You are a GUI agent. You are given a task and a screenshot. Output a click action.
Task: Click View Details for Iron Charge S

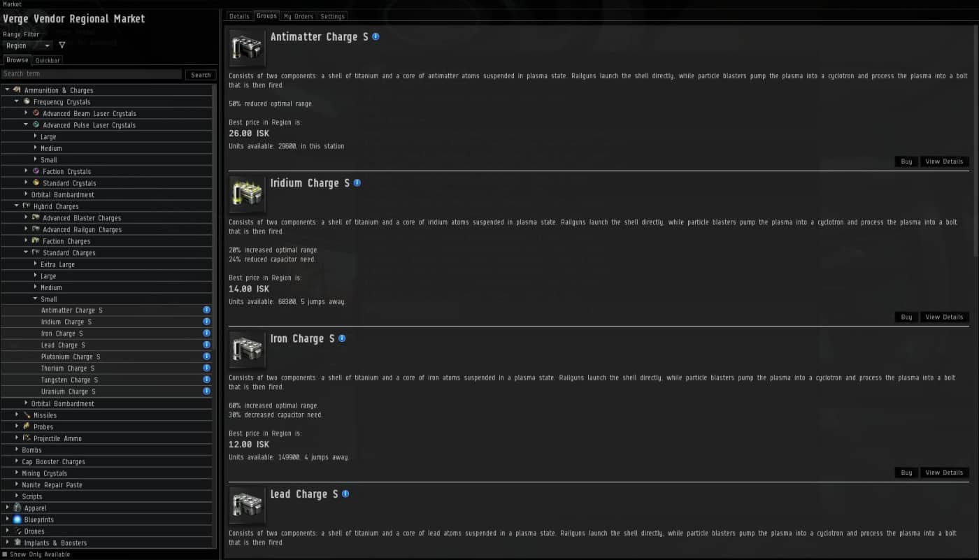point(944,473)
